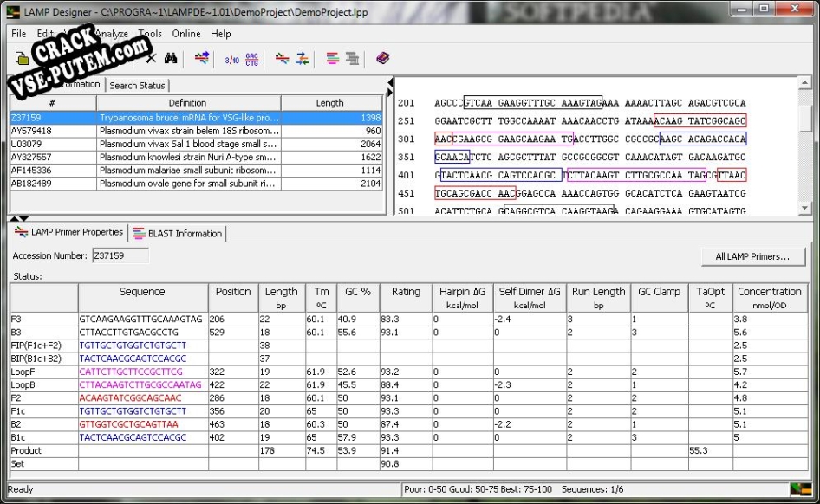This screenshot has height=504, width=820.
Task: Click the delete X toolbar icon
Action: [x=151, y=58]
